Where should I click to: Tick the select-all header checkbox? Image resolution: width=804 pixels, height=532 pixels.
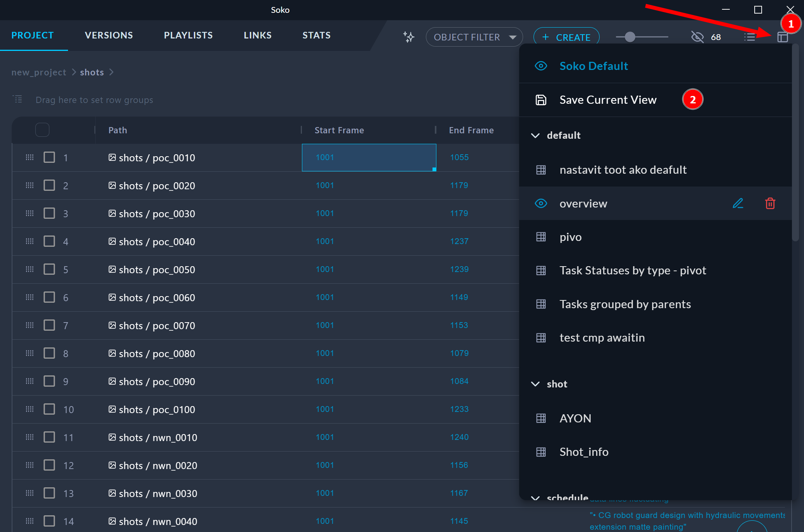coord(42,130)
